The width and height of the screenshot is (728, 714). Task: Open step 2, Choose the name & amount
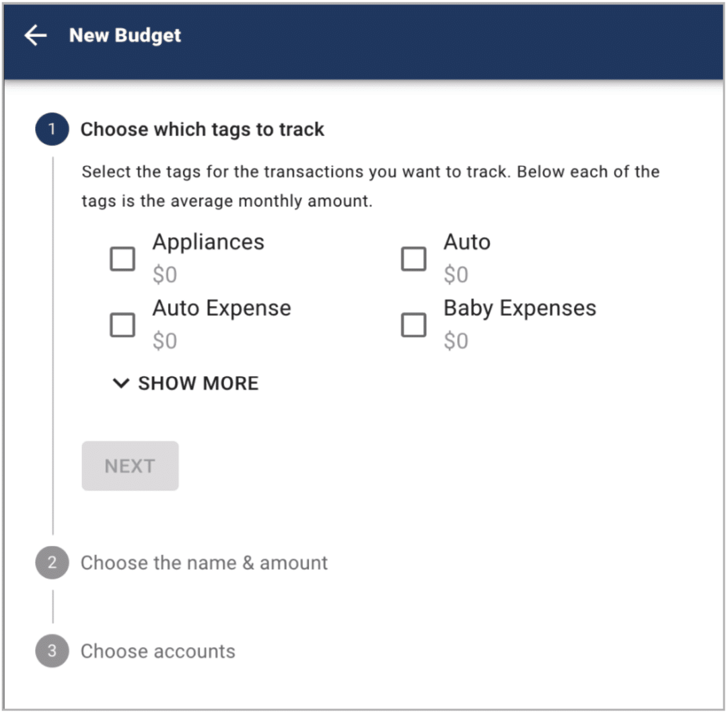[x=205, y=563]
